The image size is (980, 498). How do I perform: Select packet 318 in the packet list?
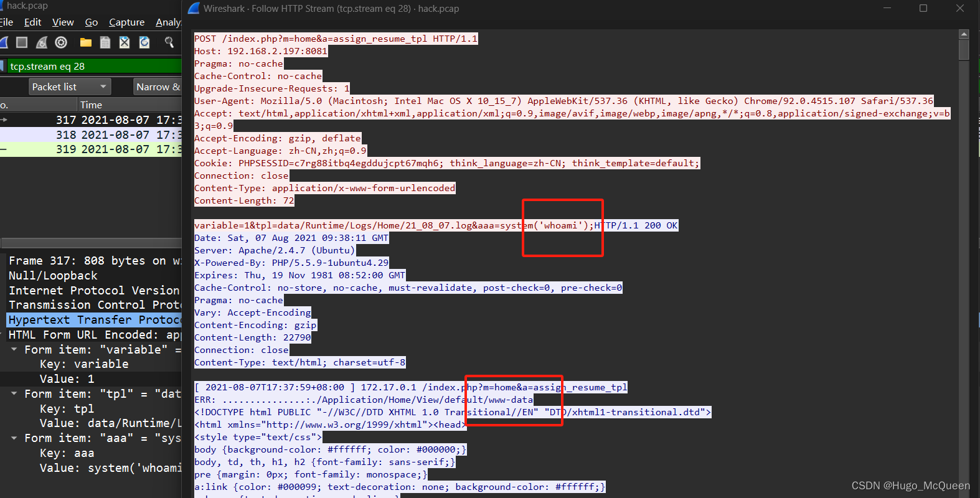(x=91, y=134)
